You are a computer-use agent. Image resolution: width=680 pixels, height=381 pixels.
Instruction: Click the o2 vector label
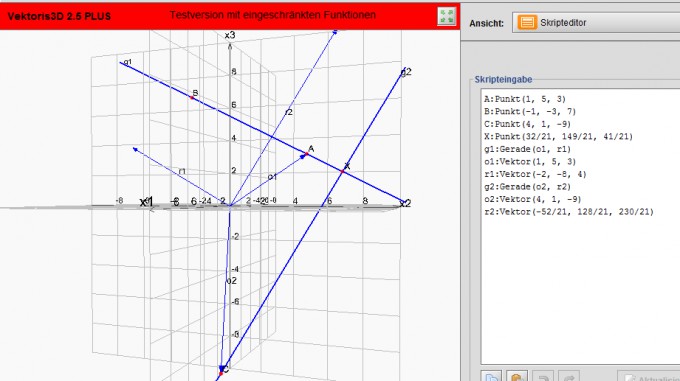pos(232,281)
